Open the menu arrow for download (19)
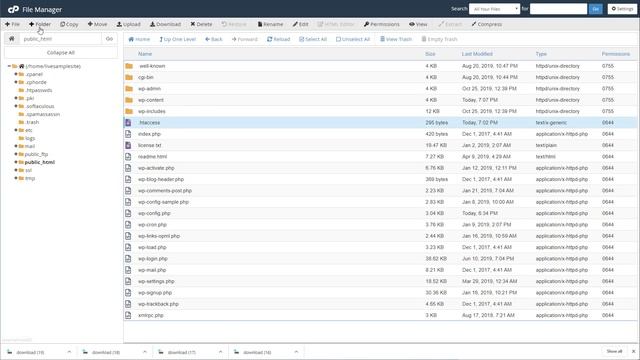Image resolution: width=640 pixels, height=360 pixels. coord(69,352)
